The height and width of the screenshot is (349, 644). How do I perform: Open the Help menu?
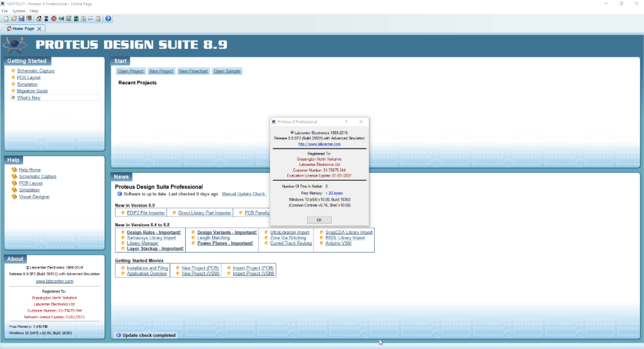[x=34, y=11]
